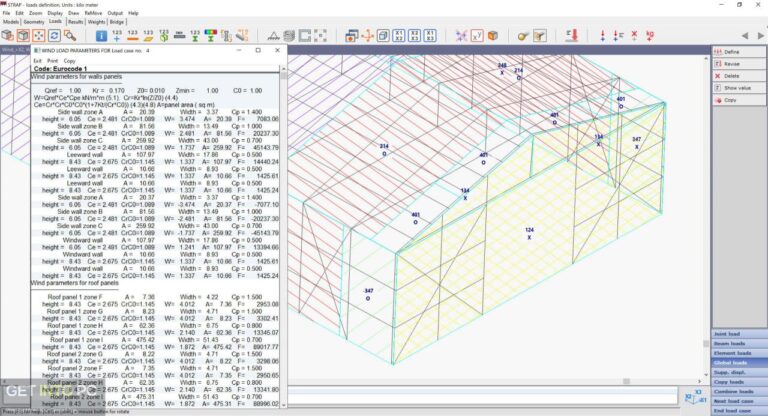The height and width of the screenshot is (416, 768).
Task: Switch to the Geometry tab
Action: coord(34,22)
